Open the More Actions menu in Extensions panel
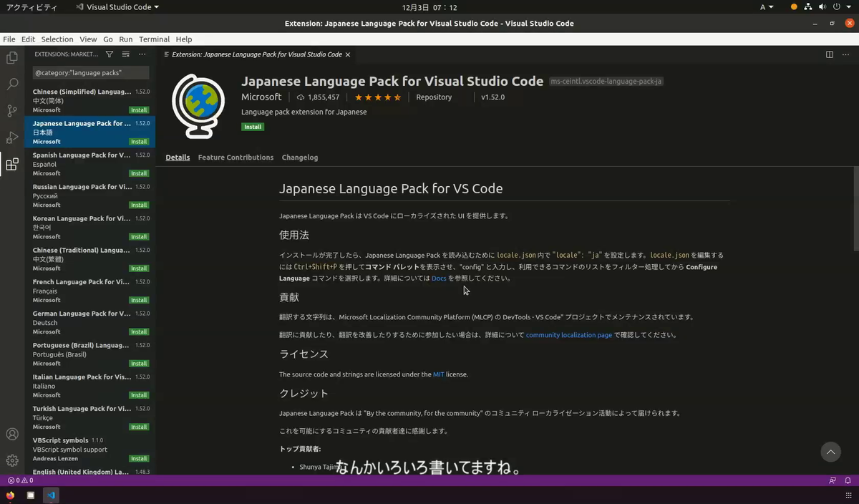This screenshot has width=859, height=504. (x=142, y=54)
